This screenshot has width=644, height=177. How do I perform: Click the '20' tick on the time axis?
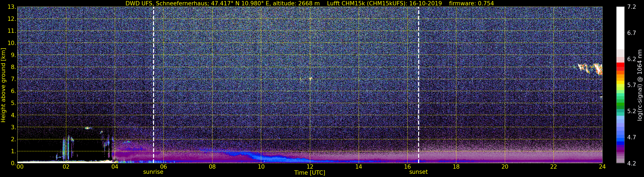pyautogui.click(x=505, y=167)
